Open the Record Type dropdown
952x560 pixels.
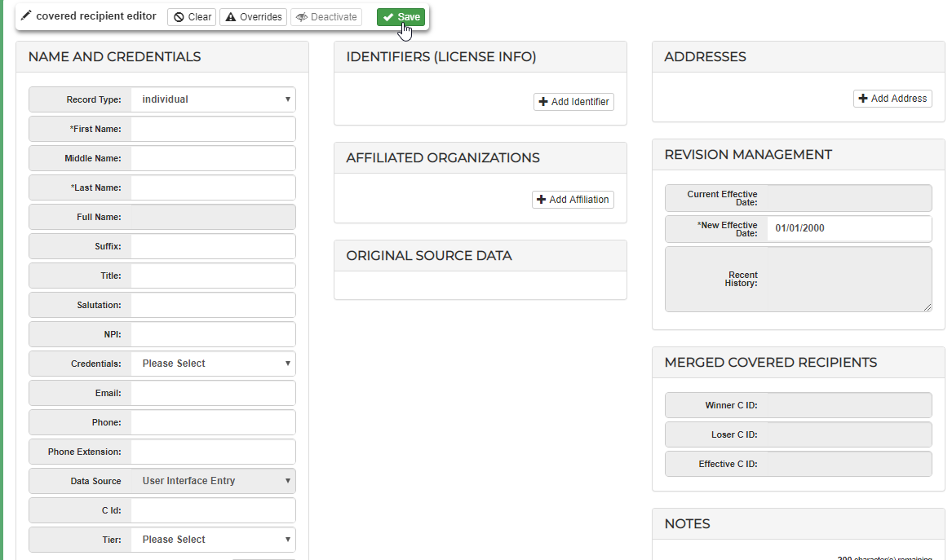pos(213,99)
